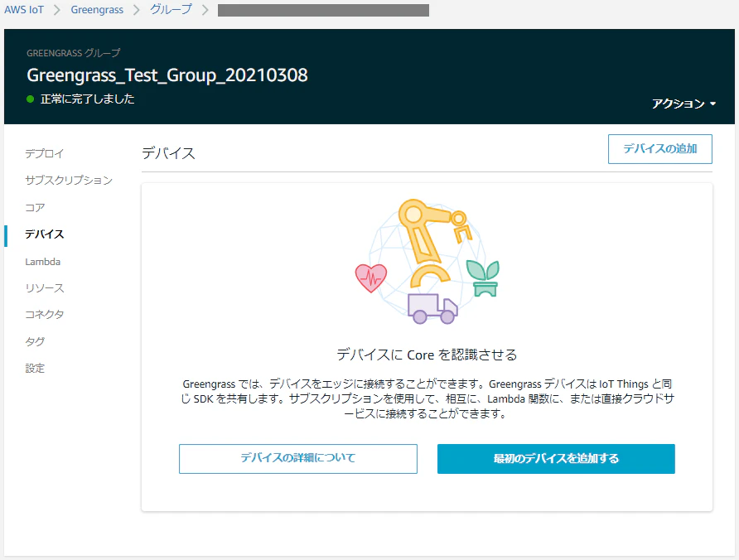The height and width of the screenshot is (560, 739).
Task: Select the コア sidebar item
Action: click(35, 207)
